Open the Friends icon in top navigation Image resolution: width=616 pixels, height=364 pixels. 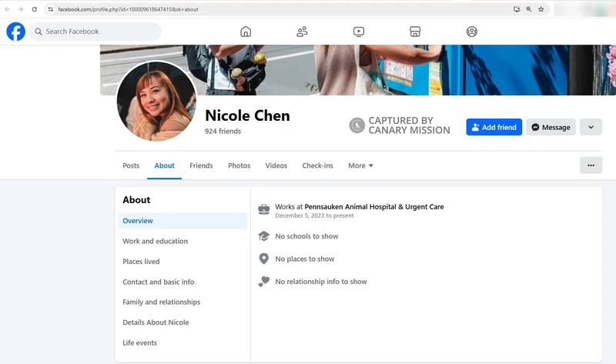click(x=302, y=32)
